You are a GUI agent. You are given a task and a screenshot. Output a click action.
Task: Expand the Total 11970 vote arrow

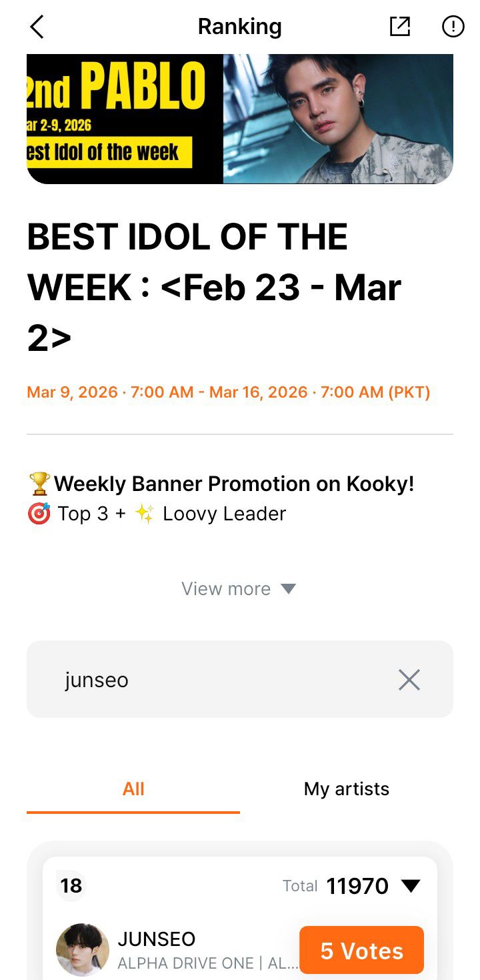pyautogui.click(x=410, y=886)
